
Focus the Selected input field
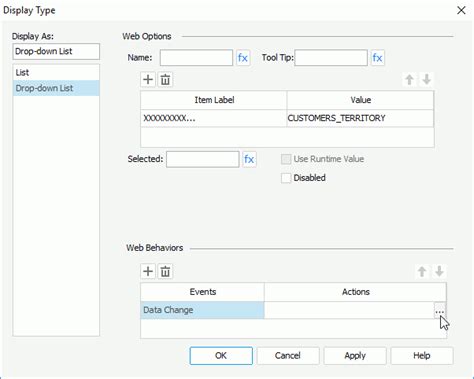[203, 159]
